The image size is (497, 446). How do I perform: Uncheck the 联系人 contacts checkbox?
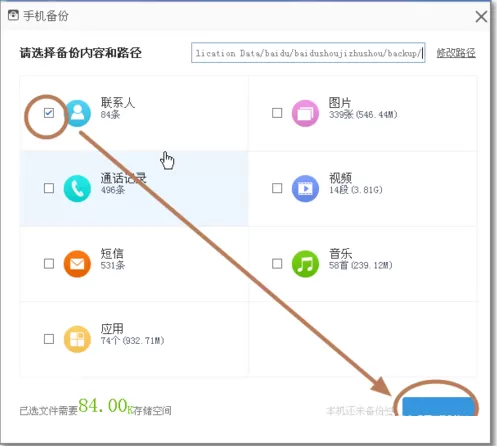49,113
